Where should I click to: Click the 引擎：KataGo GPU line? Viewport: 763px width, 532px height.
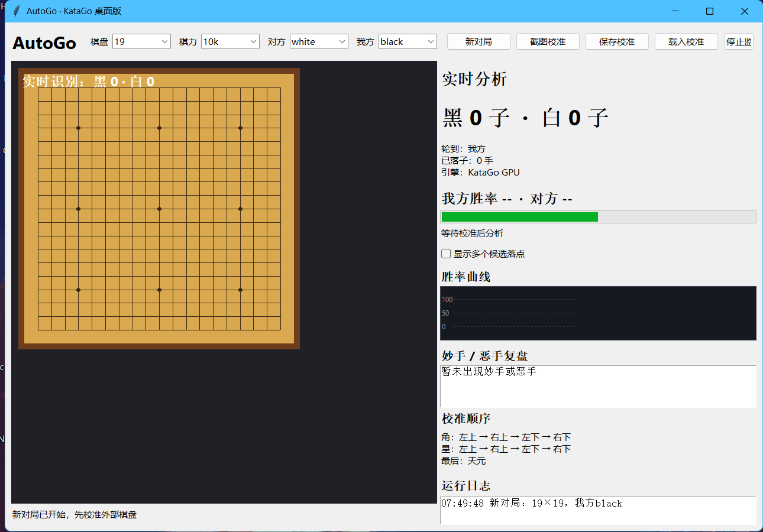tap(480, 173)
